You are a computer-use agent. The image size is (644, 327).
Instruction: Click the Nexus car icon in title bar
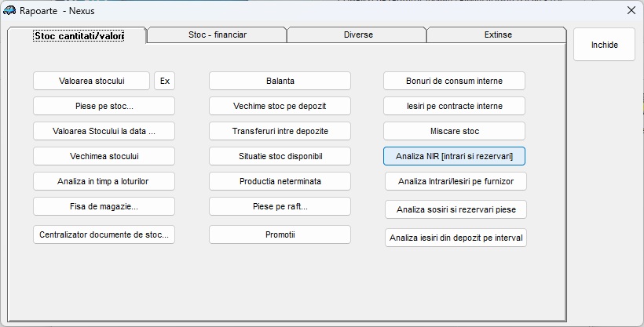pyautogui.click(x=9, y=10)
